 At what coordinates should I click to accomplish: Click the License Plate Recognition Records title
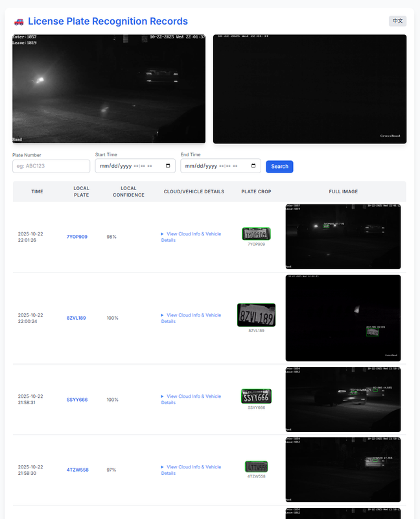[108, 21]
